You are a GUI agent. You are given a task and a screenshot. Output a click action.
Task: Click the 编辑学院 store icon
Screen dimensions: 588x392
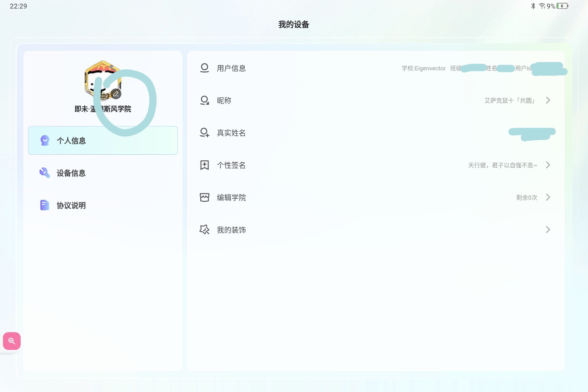click(204, 197)
